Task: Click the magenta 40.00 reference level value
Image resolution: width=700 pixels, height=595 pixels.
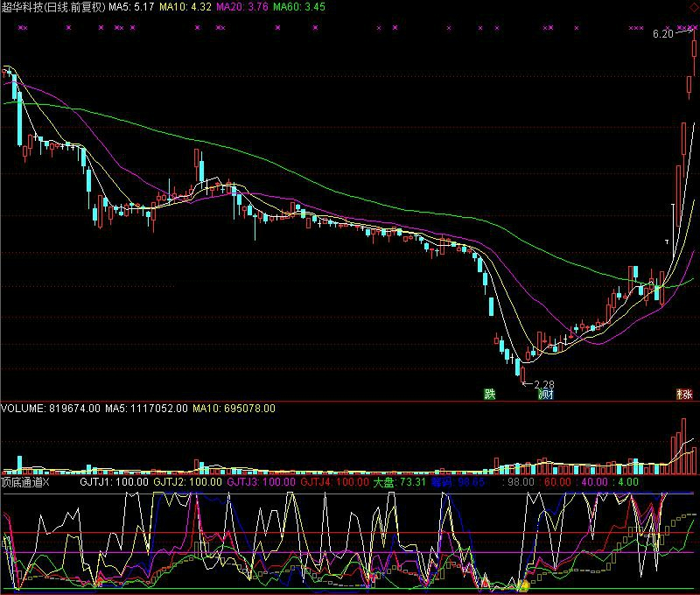Action: coord(593,482)
